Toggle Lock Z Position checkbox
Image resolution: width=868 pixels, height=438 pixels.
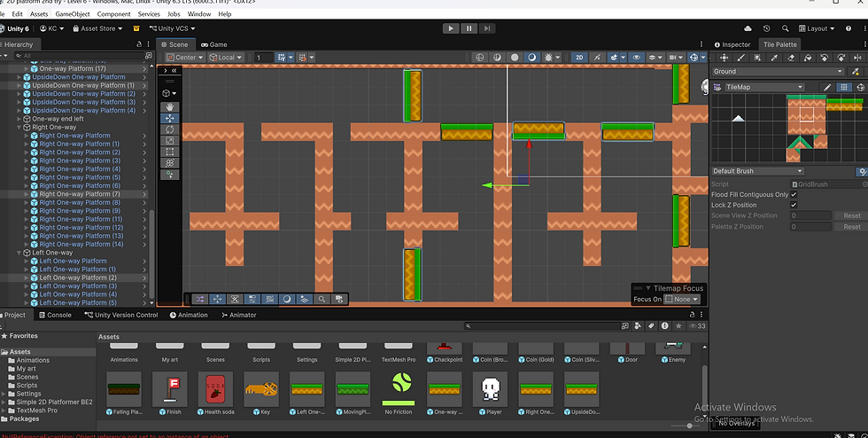pyautogui.click(x=794, y=205)
